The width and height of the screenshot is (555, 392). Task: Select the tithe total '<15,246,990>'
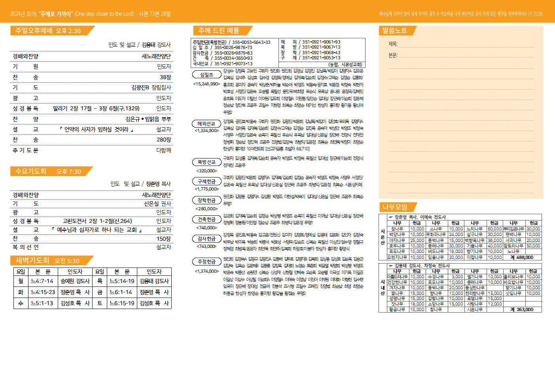(206, 84)
